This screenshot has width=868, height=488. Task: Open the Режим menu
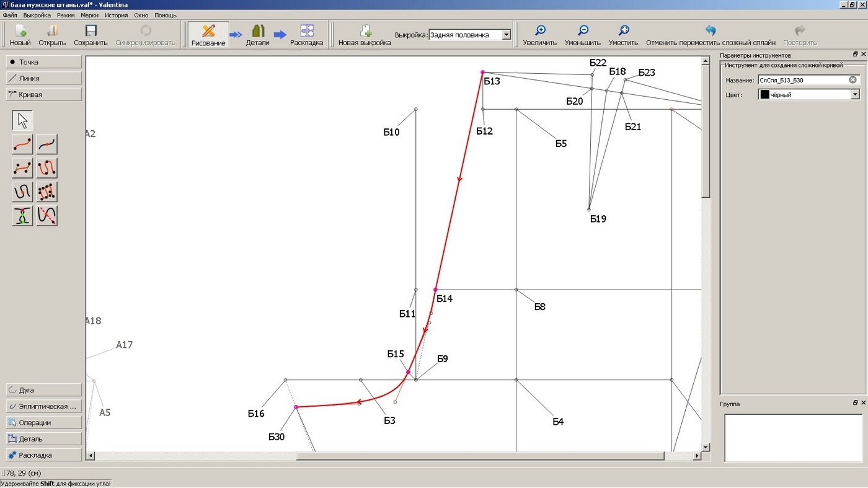pos(66,15)
